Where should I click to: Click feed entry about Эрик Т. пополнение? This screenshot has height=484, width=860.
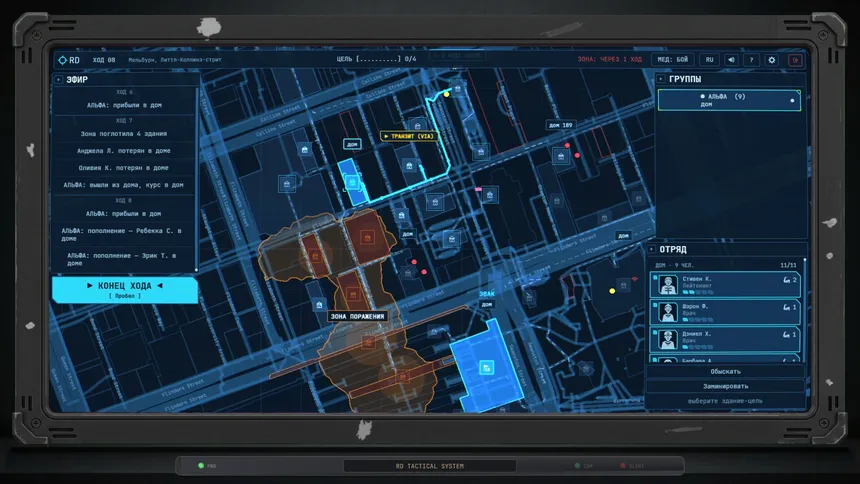122,260
